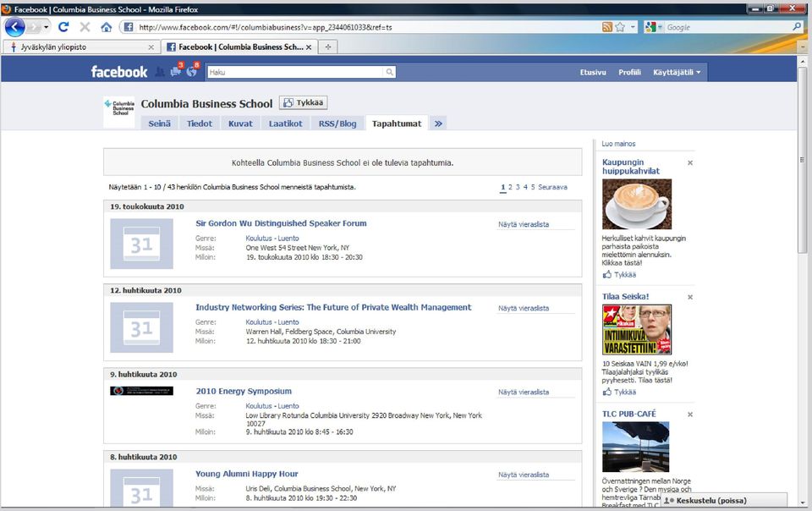Viewport: 812px width, 511px height.
Task: Open the Kaupungin huippukahvilat ad title
Action: point(631,166)
